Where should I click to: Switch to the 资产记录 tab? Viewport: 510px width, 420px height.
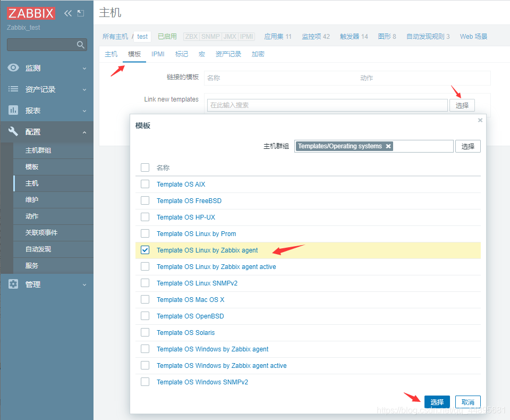[x=228, y=54]
